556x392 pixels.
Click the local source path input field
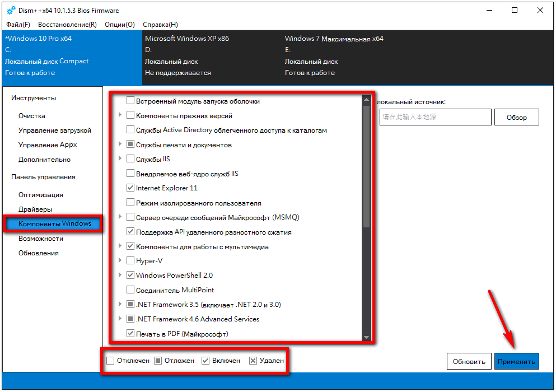click(x=435, y=117)
